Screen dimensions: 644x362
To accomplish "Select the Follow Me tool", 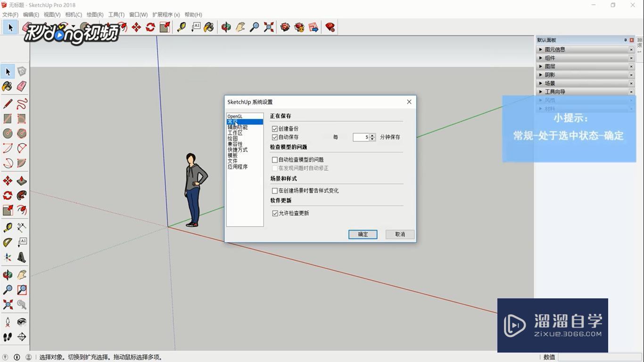I will tap(22, 196).
